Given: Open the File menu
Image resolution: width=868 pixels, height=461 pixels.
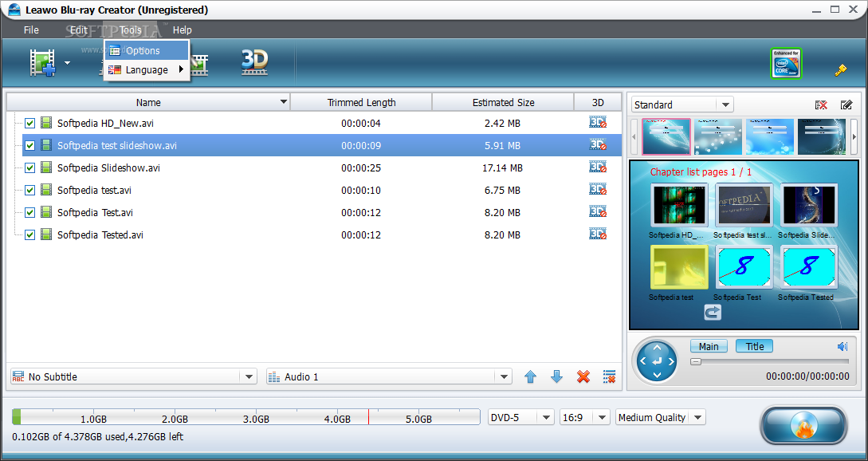Looking at the screenshot, I should coord(31,30).
